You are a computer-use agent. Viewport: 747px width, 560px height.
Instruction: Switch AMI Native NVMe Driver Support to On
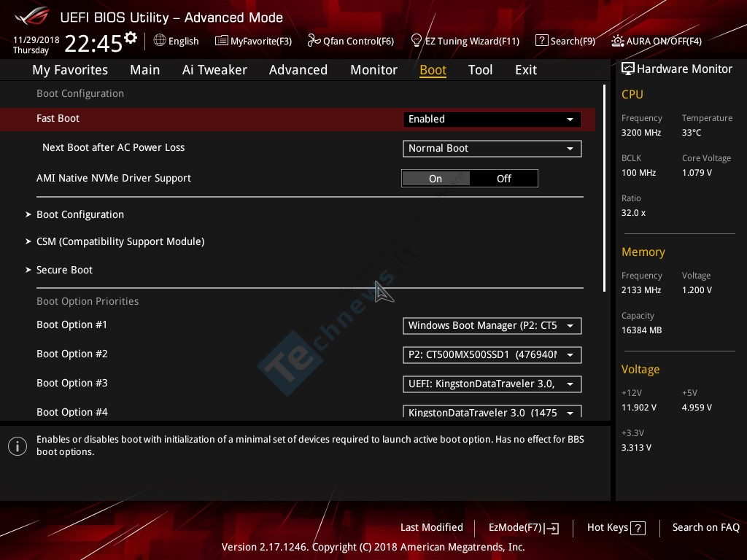click(436, 179)
